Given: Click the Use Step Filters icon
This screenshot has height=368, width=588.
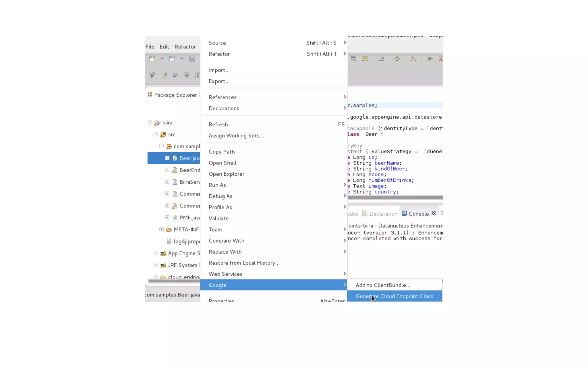Looking at the screenshot, I should 365,59.
